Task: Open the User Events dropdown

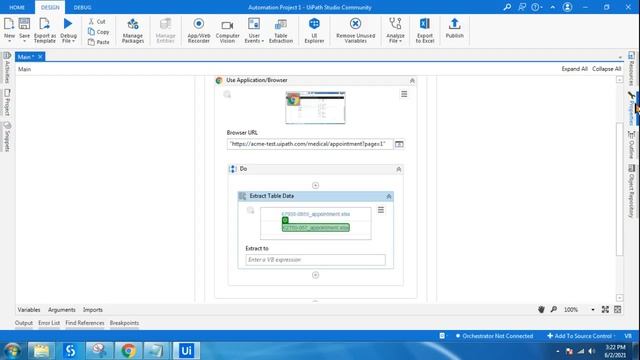Action: point(254,30)
